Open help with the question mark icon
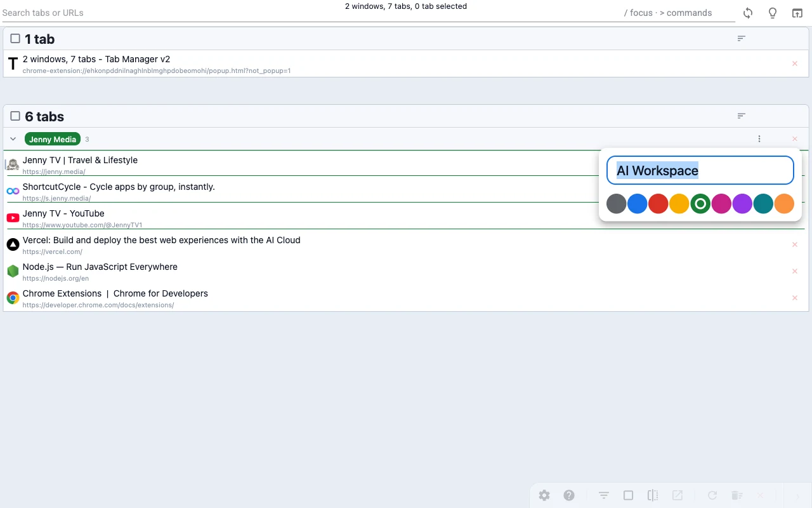812x508 pixels. point(569,495)
